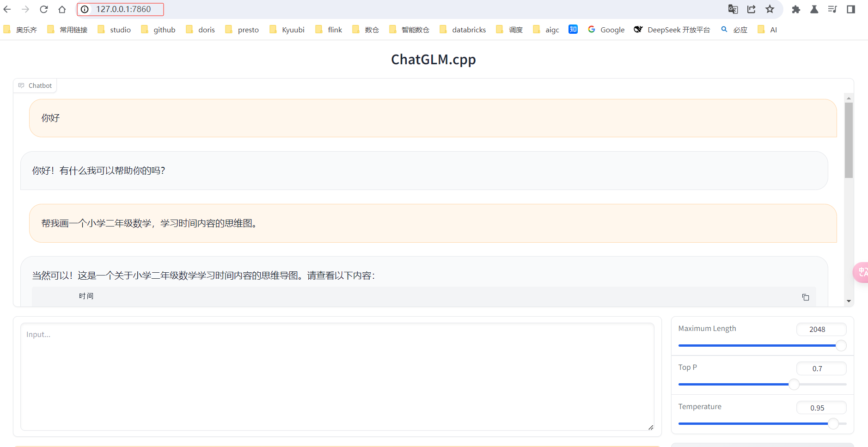
Task: Click the share page icon
Action: tap(752, 9)
